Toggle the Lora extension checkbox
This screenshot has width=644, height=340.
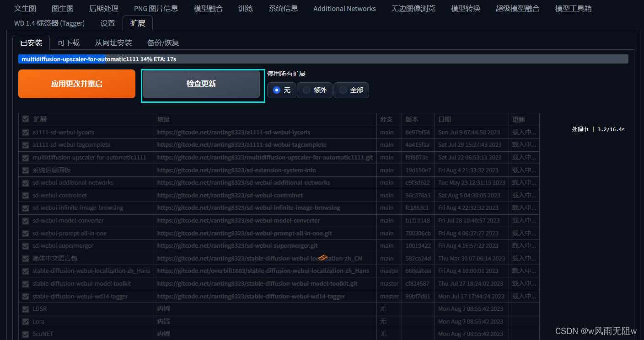coord(26,321)
